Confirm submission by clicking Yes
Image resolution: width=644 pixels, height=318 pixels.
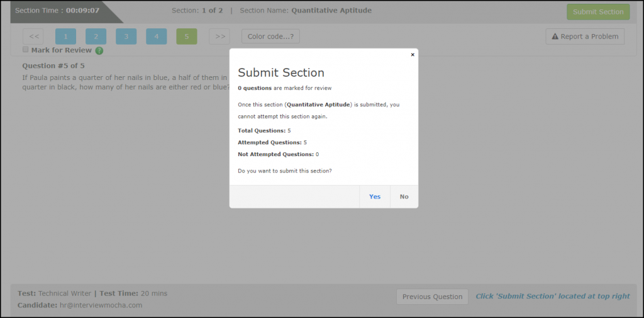click(375, 196)
